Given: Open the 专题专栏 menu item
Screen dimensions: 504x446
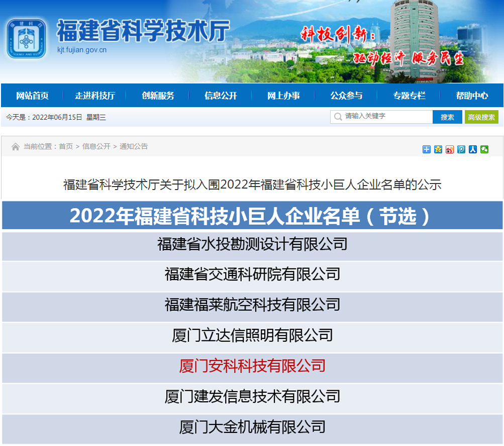Looking at the screenshot, I should (409, 96).
